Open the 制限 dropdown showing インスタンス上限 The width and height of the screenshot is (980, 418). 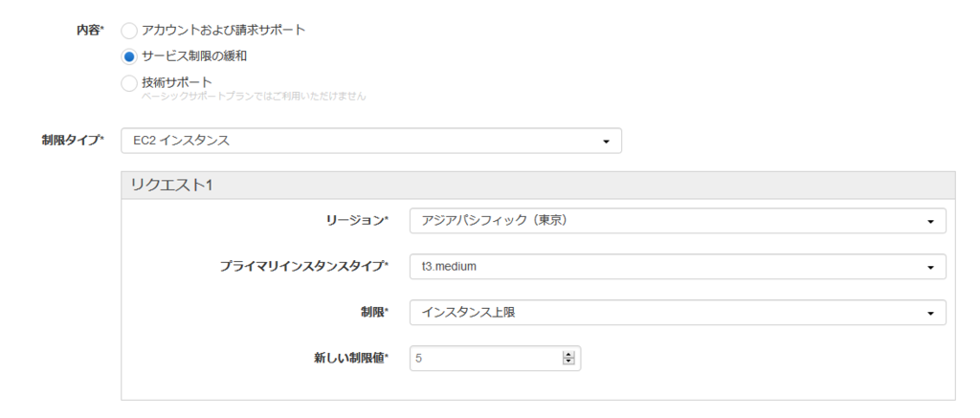[678, 313]
